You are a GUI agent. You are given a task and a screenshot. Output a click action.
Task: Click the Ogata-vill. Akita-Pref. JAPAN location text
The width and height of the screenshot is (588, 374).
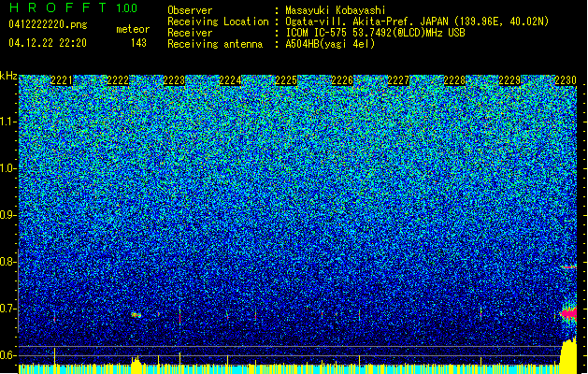point(417,22)
